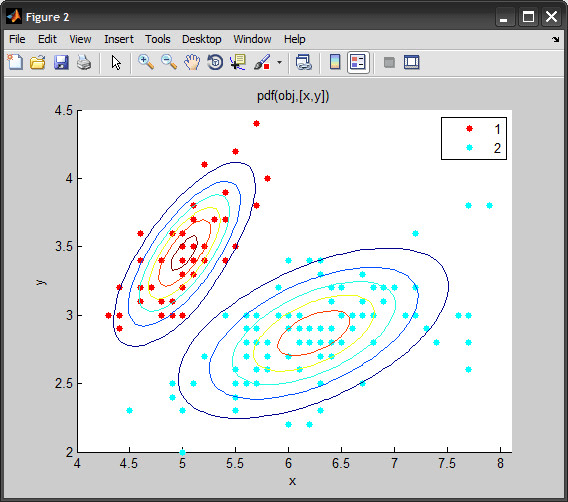Open file using the folder icon

38,62
